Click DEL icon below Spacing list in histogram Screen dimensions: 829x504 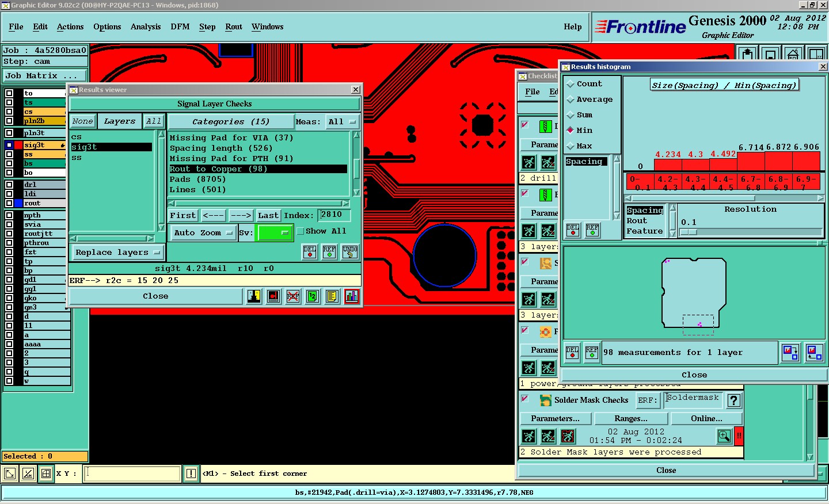tap(573, 230)
